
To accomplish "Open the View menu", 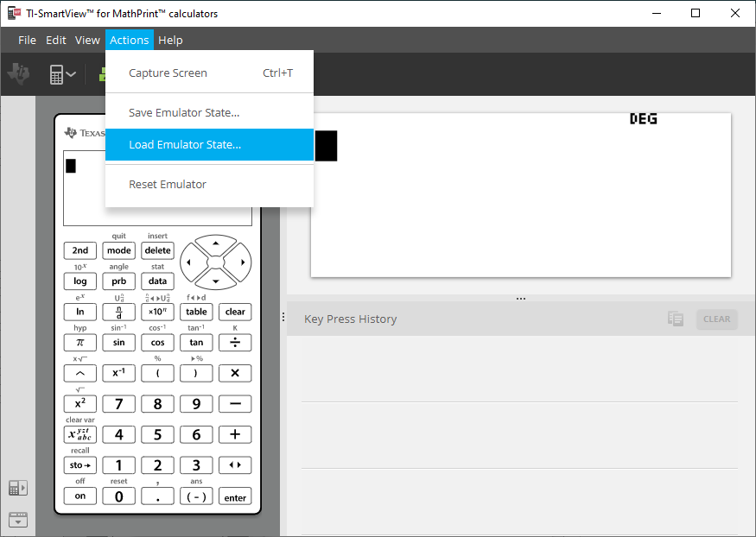I will click(x=87, y=40).
